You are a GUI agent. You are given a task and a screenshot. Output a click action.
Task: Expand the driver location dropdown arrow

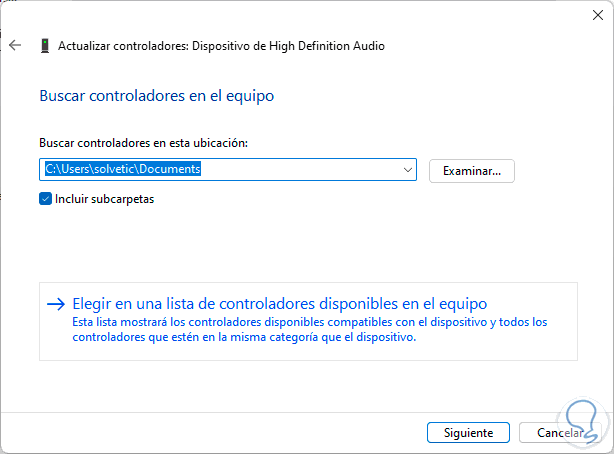click(407, 170)
